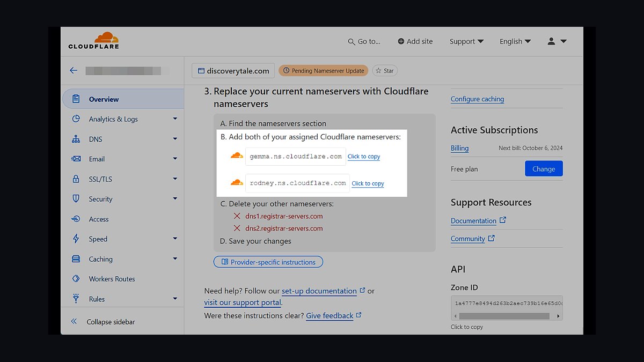This screenshot has width=644, height=362.
Task: Click the DNS sidebar label
Action: [x=96, y=139]
